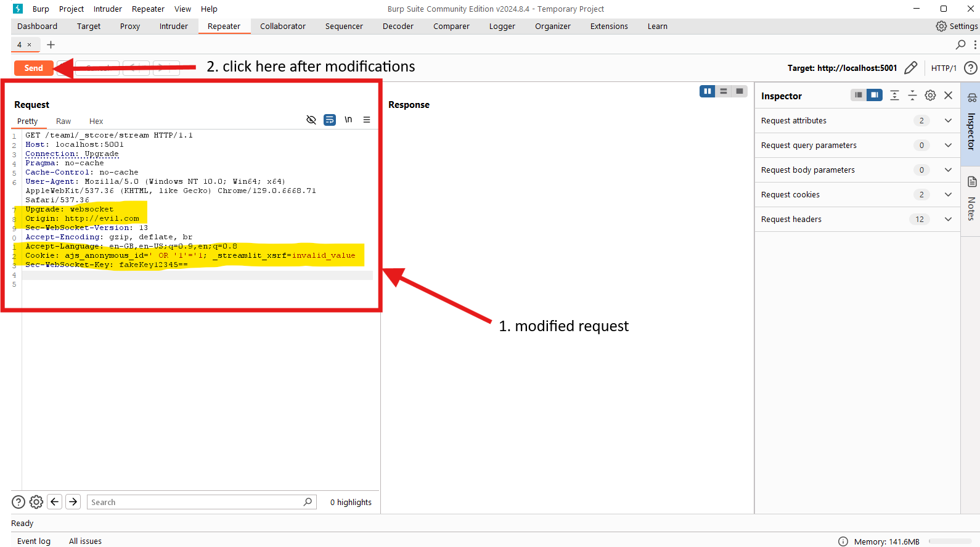This screenshot has width=980, height=547.
Task: Open the Intruder tool tab
Action: (174, 26)
